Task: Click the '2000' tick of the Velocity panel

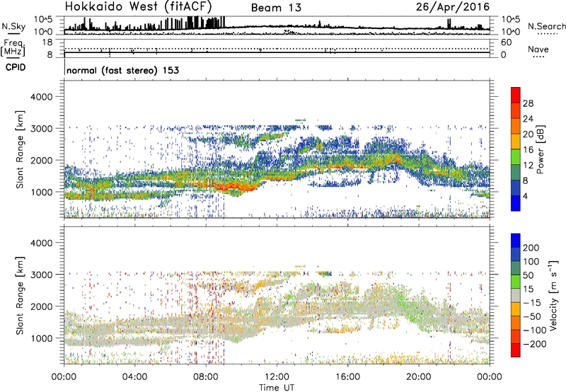Action: pyautogui.click(x=41, y=306)
